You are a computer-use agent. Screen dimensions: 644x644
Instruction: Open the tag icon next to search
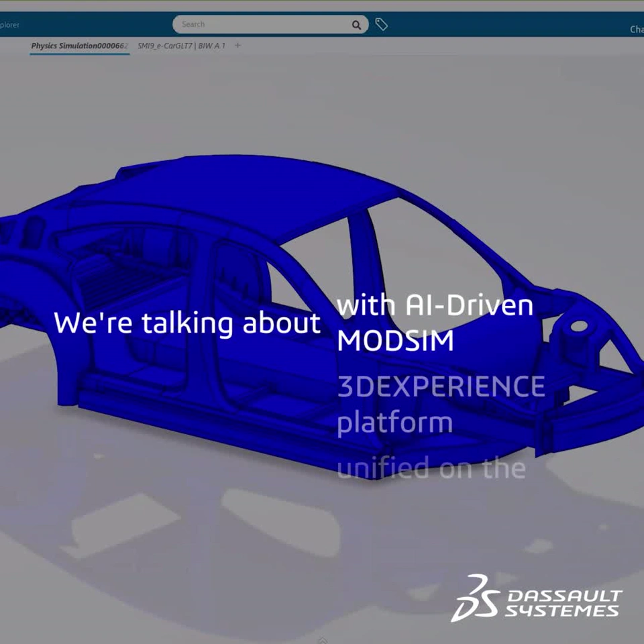(381, 24)
